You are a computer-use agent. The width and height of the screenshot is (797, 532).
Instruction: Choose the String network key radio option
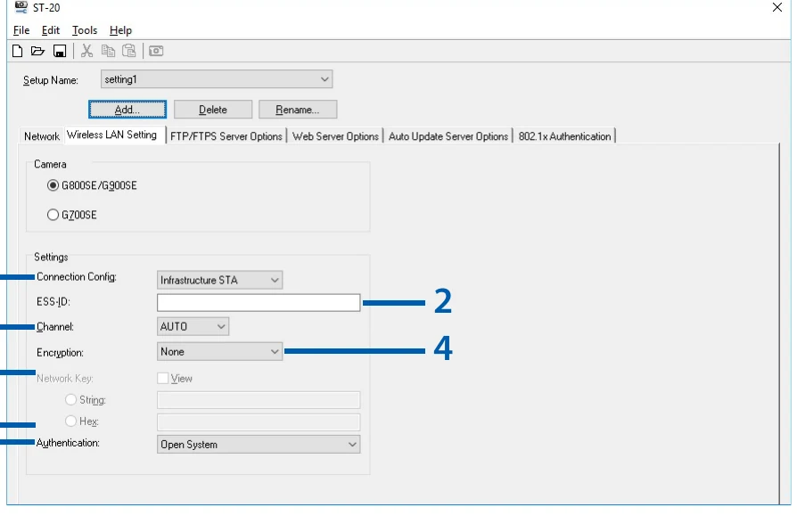(70, 400)
